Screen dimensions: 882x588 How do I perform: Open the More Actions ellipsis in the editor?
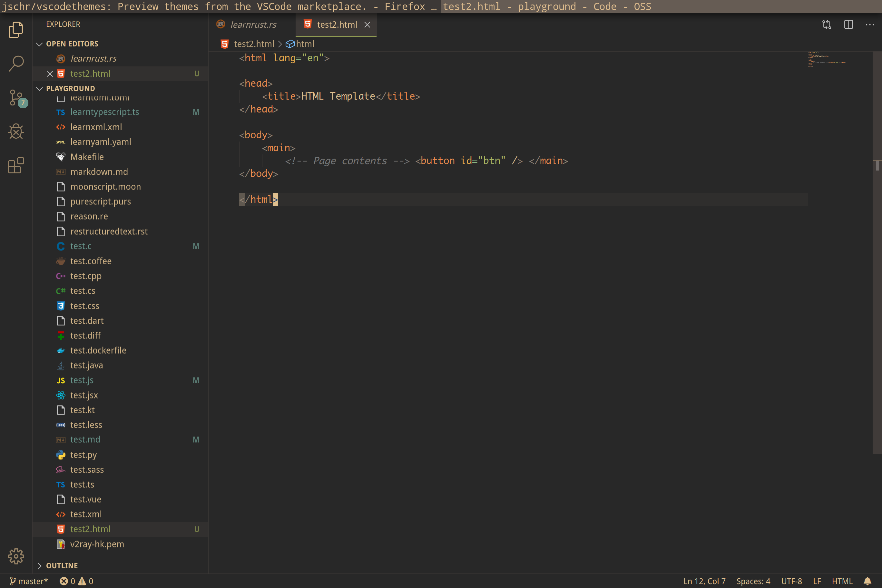870,24
